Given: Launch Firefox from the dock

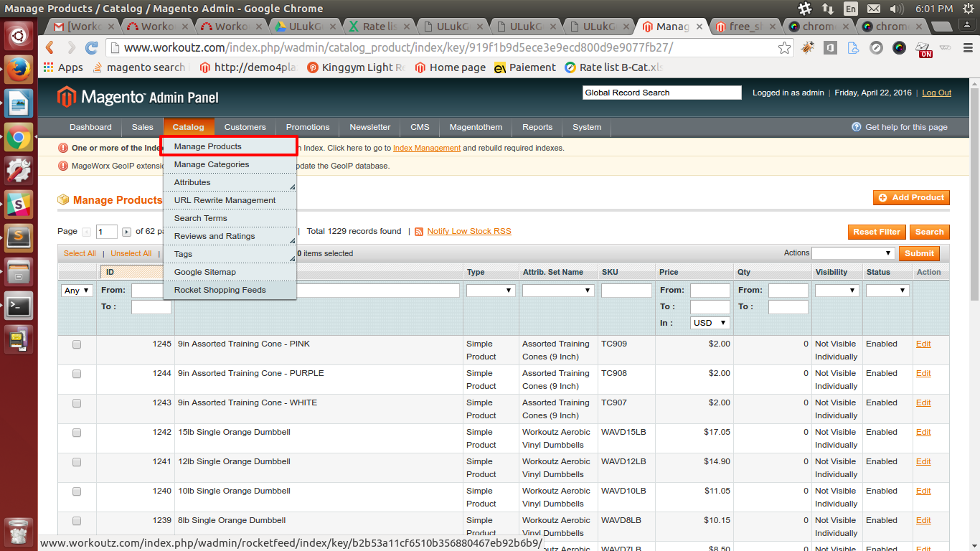Looking at the screenshot, I should click(x=19, y=70).
